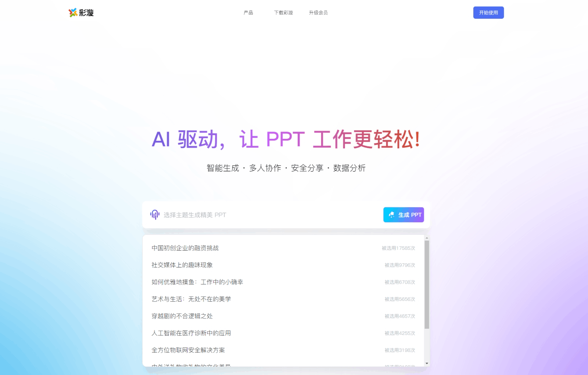Go to 下载彩漩 in the top navigation
Screen dimensions: 588x375
click(283, 13)
